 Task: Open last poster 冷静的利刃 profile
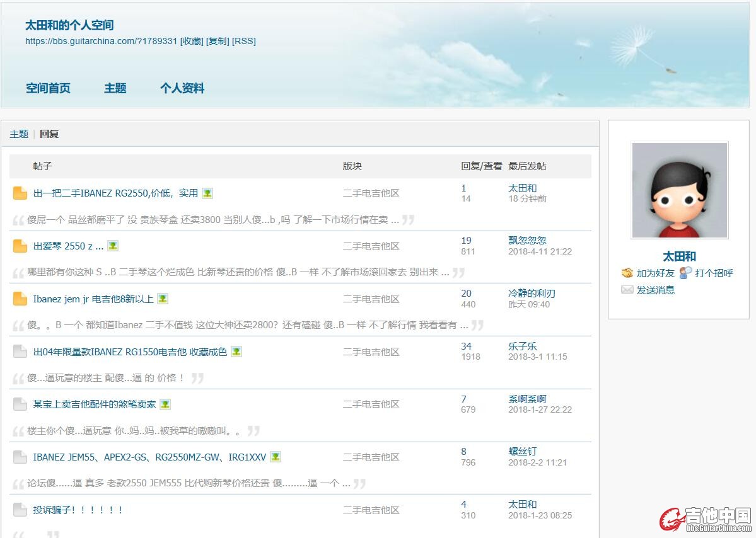(532, 294)
